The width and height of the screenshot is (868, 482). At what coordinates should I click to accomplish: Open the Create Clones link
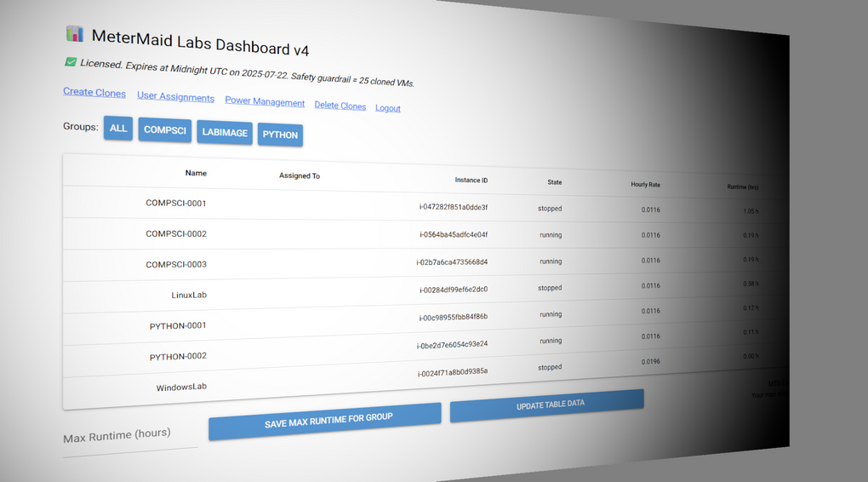pyautogui.click(x=94, y=93)
